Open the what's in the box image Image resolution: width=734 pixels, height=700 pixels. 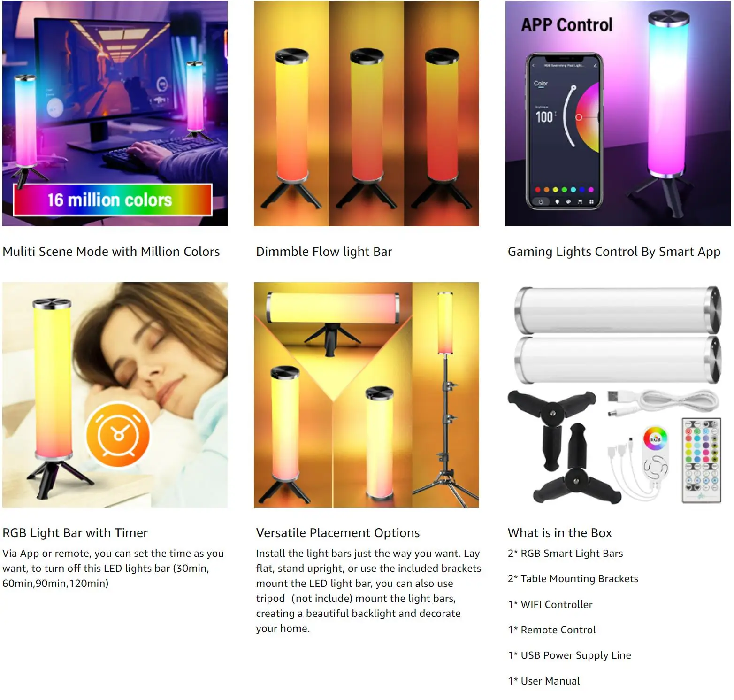pos(618,395)
